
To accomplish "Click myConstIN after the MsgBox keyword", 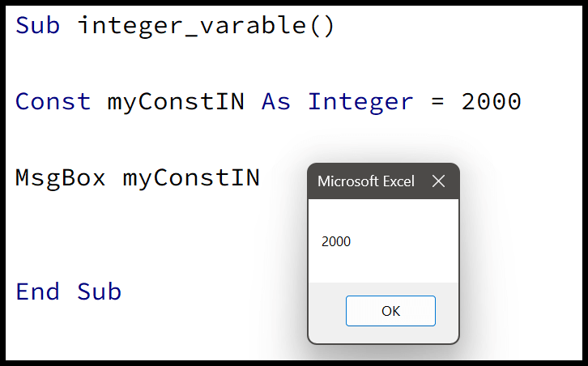I will point(191,178).
